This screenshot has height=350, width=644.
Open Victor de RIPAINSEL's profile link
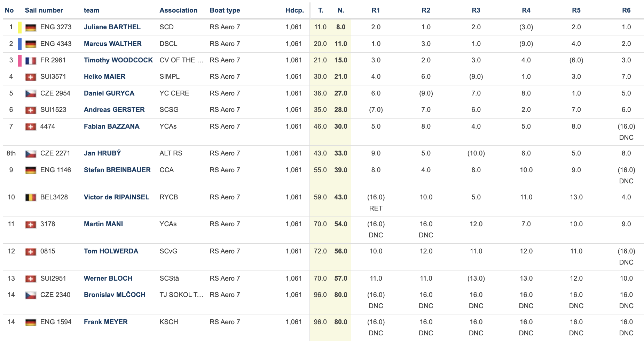point(117,197)
